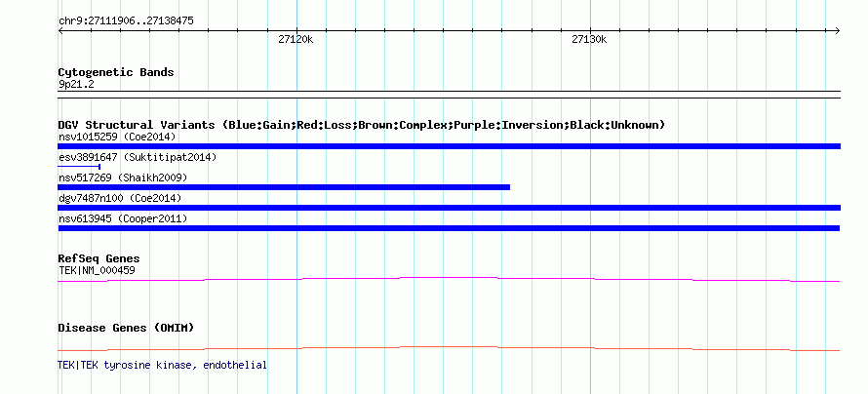Click the nsv517269 (Shaikh2009) label
The image size is (868, 394).
pos(123,177)
